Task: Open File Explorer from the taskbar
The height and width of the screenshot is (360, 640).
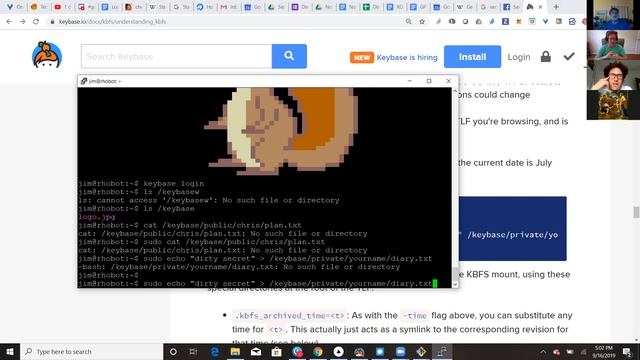Action: click(235, 351)
